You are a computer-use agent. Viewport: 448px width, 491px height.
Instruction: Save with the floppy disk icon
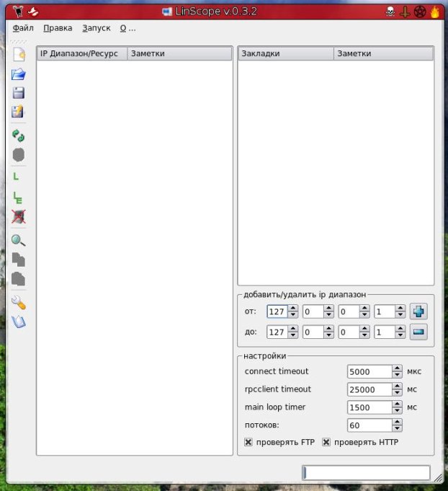pyautogui.click(x=19, y=93)
